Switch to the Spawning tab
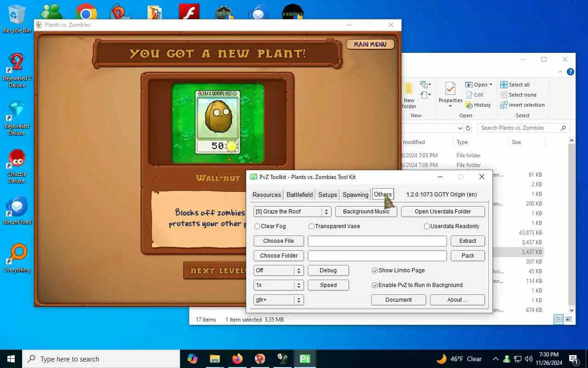Viewport: 588px width, 368px height. pos(355,195)
